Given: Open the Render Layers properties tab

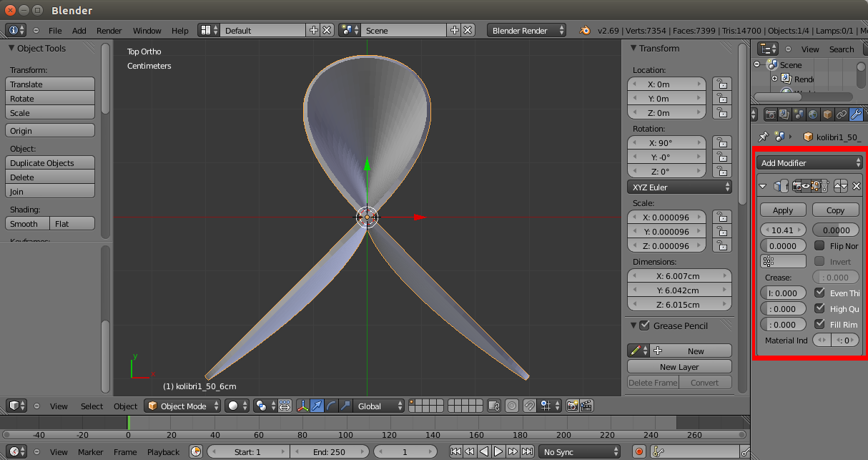Looking at the screenshot, I should (784, 114).
